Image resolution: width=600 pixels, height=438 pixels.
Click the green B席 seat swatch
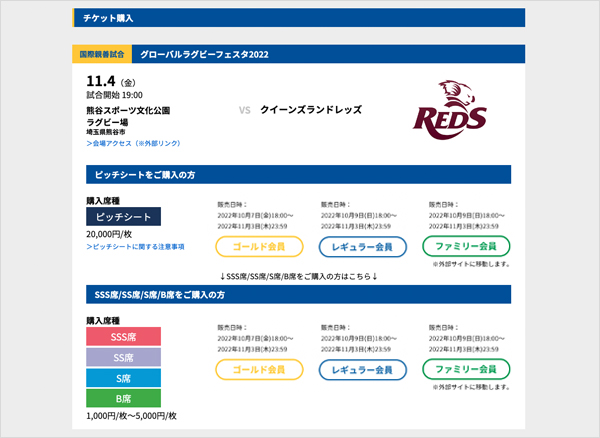(123, 398)
